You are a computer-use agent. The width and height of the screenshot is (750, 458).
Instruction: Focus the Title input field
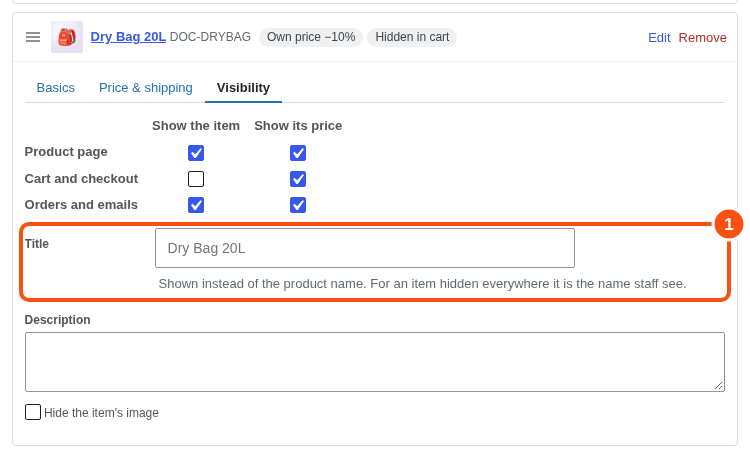click(x=365, y=248)
